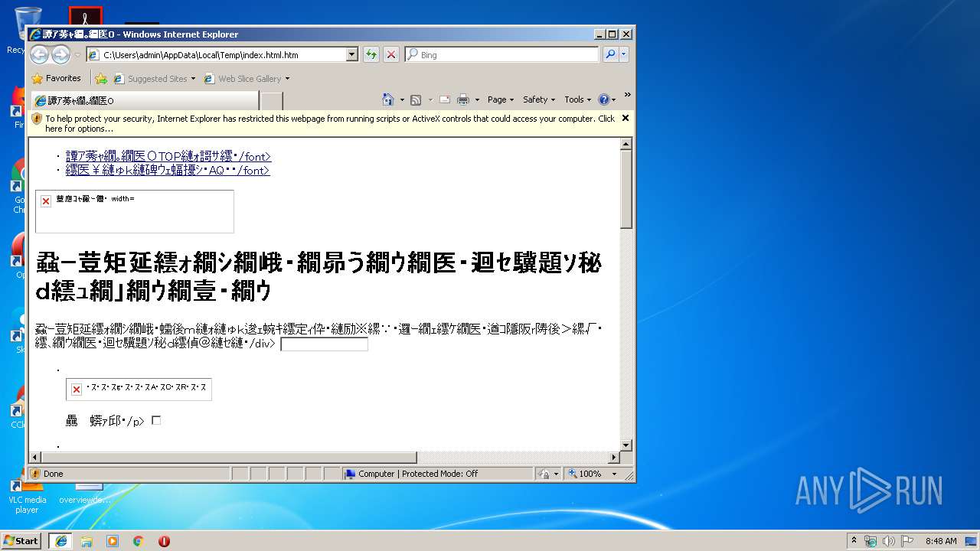This screenshot has width=980, height=551.
Task: Open the Tools menu
Action: [x=578, y=99]
